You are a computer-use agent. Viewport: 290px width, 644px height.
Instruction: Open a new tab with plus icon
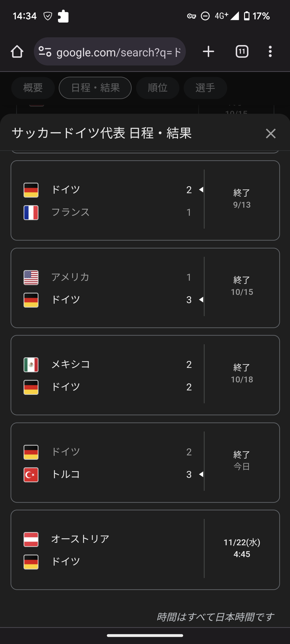pyautogui.click(x=208, y=52)
